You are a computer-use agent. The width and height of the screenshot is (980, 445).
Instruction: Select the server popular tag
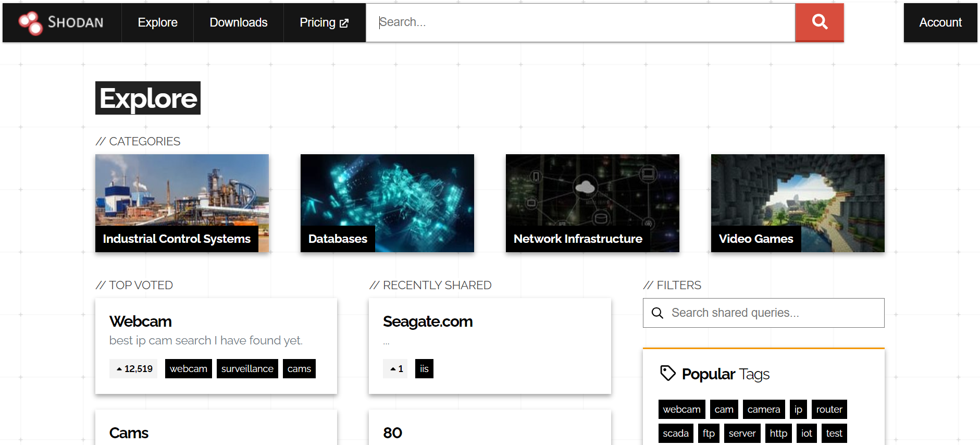[742, 434]
